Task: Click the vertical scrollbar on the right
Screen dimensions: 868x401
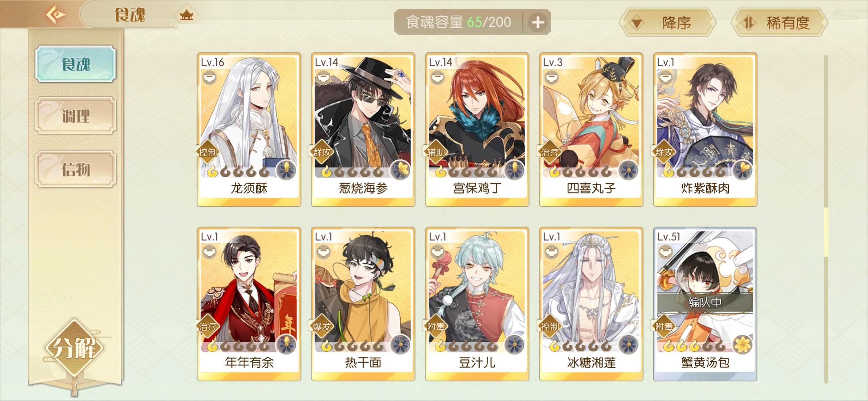Action: point(826,219)
